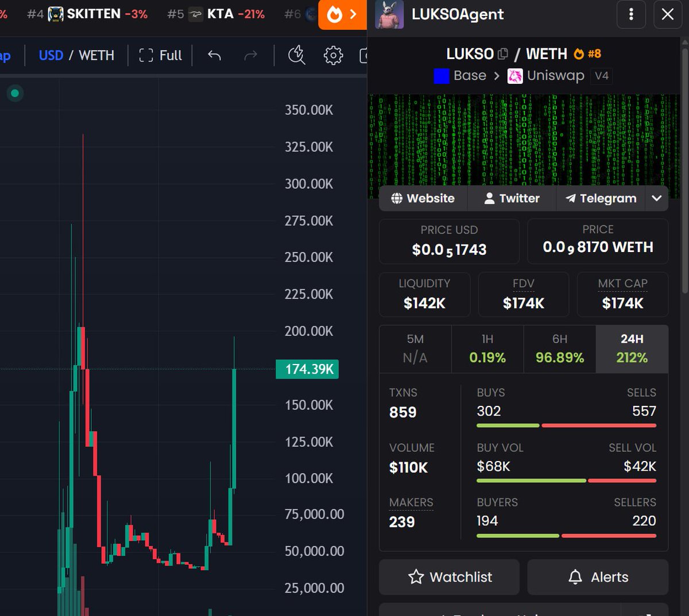Click the LIQUIDITY $142K box
The height and width of the screenshot is (616, 689).
(x=424, y=294)
